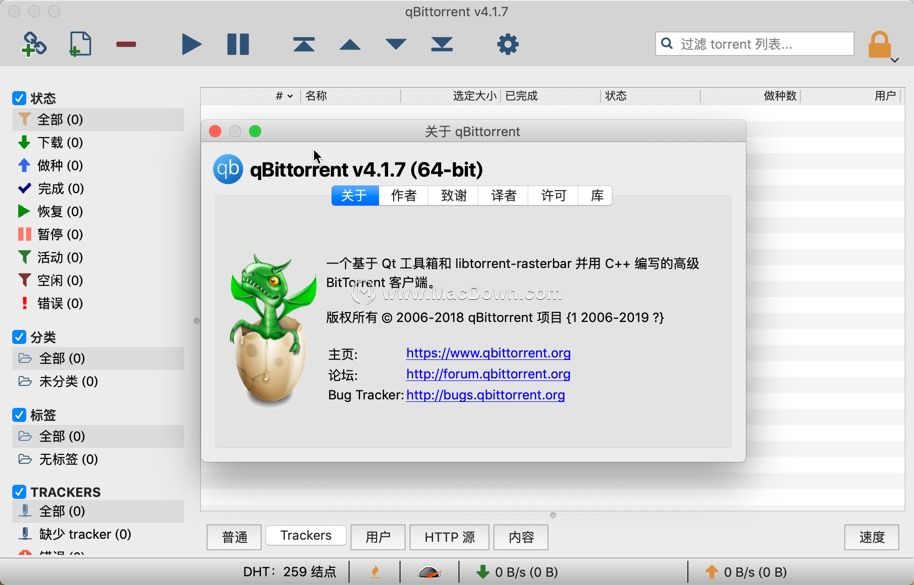
Task: Filter by 恢复 (0) status
Action: tap(98, 211)
